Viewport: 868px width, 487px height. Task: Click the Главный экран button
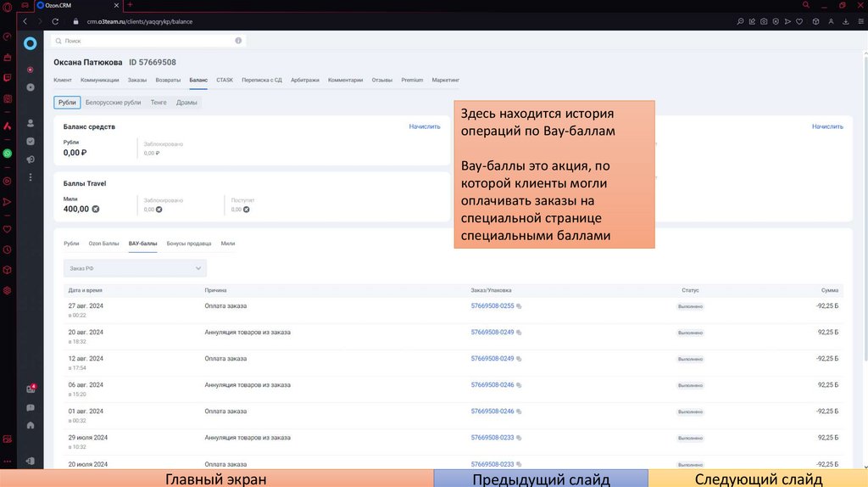[x=216, y=479]
